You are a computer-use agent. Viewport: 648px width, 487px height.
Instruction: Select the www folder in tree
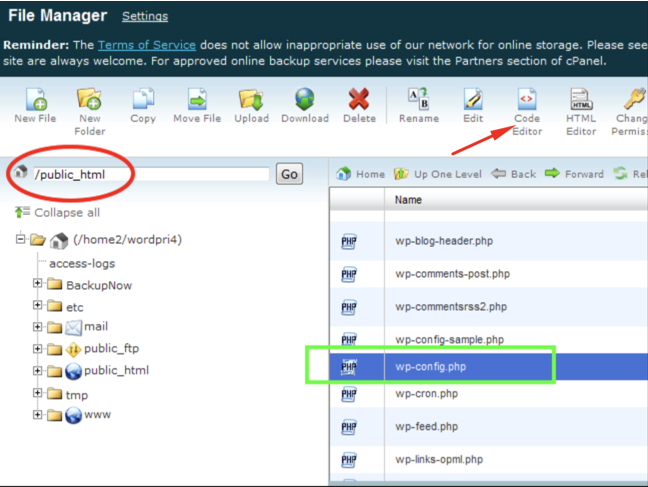click(98, 414)
